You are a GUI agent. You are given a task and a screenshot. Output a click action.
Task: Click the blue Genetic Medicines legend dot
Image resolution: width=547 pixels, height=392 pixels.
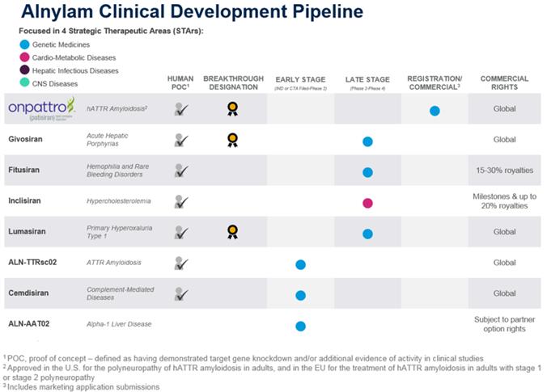(x=26, y=44)
